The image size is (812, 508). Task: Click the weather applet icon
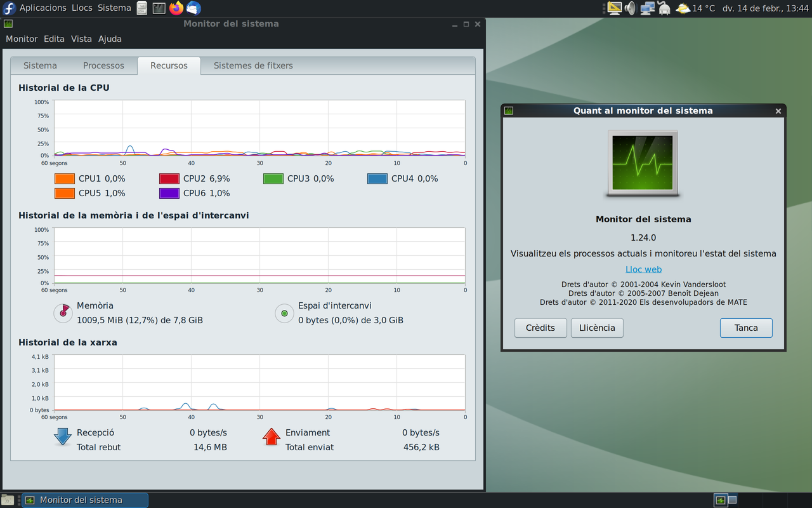(x=683, y=8)
